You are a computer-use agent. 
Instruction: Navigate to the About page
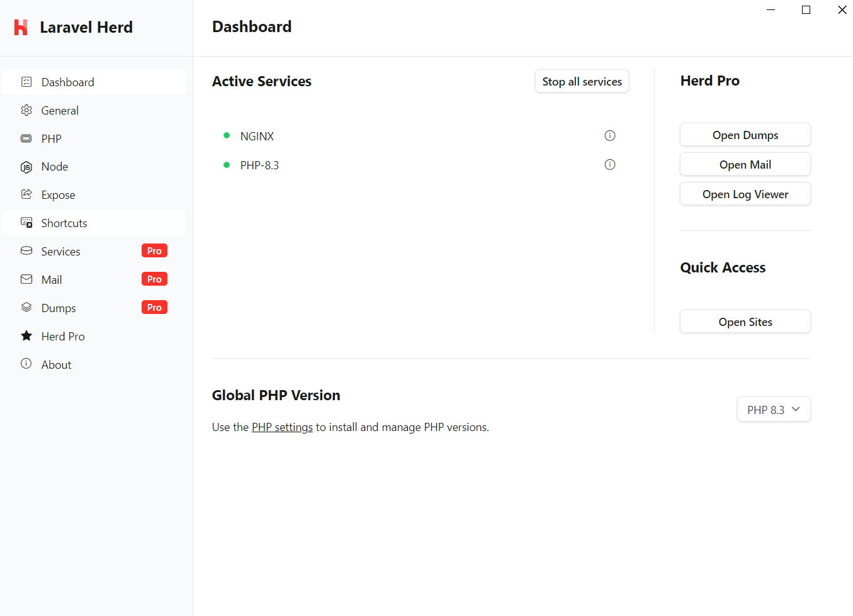click(x=56, y=365)
